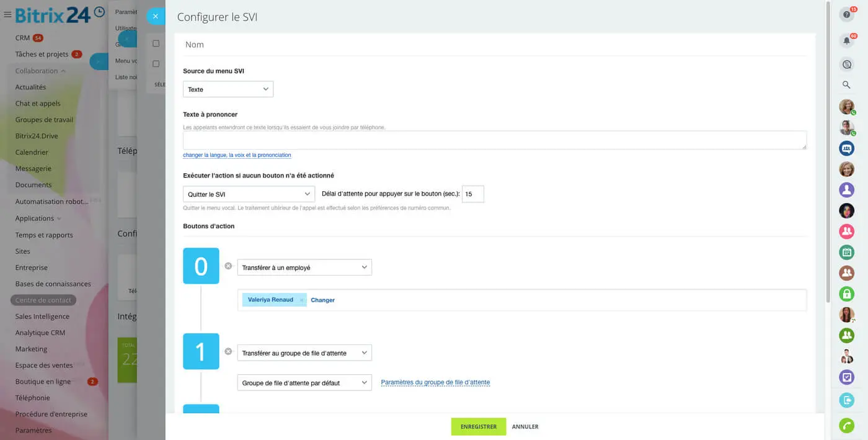Open the Source du menu SVI dropdown

click(228, 89)
